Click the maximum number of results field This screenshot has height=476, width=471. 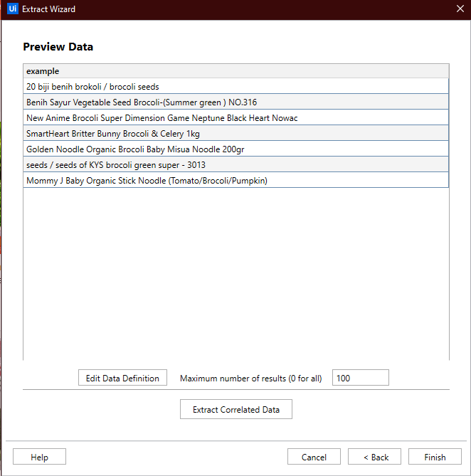[361, 378]
